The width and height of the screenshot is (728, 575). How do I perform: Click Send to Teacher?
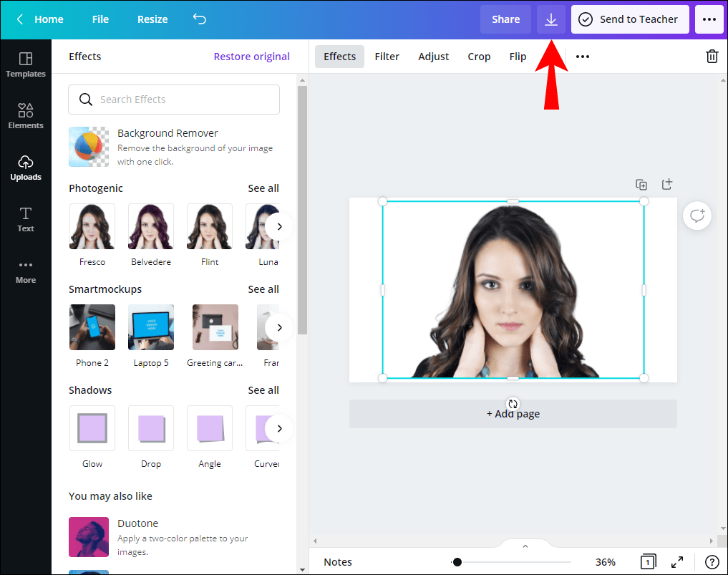point(630,19)
